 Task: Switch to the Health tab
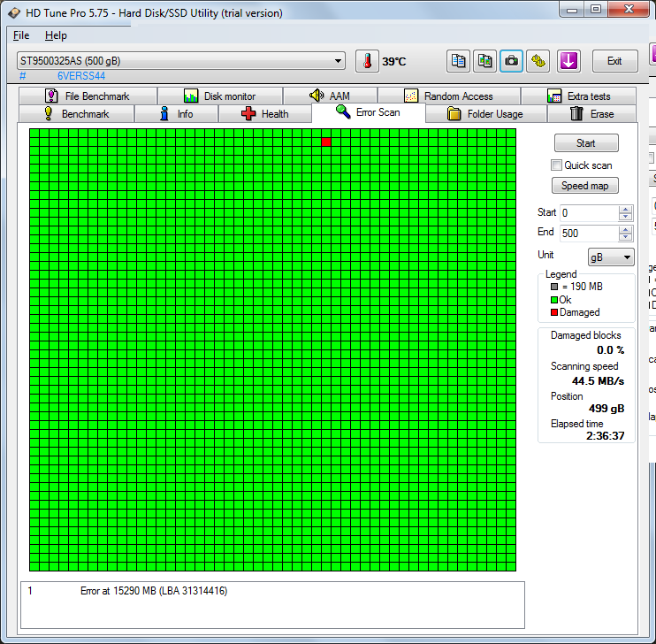click(x=265, y=114)
